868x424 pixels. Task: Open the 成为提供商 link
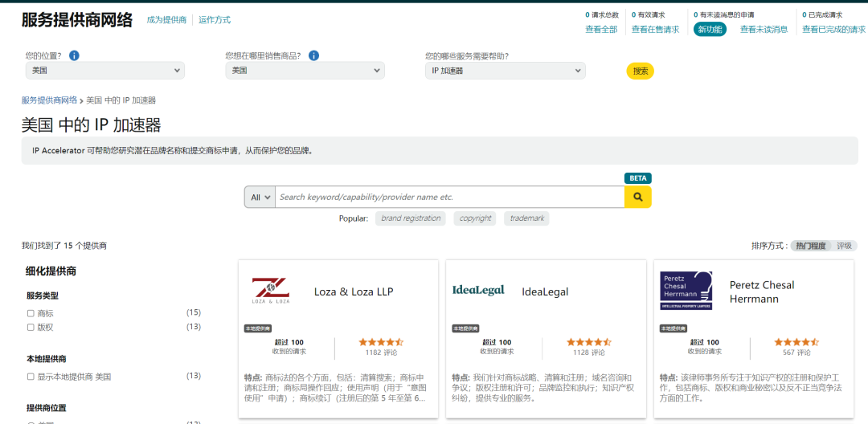[x=166, y=20]
